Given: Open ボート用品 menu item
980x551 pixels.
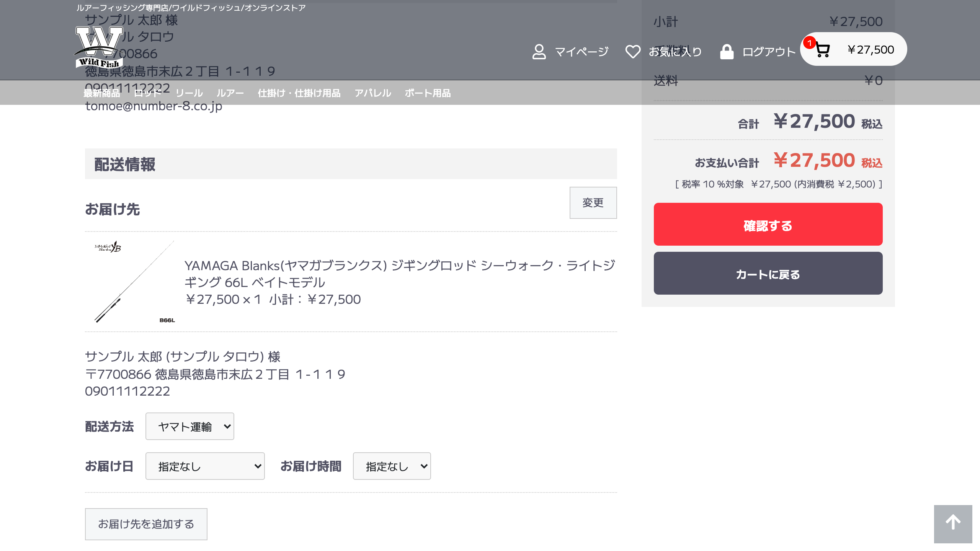Looking at the screenshot, I should pyautogui.click(x=428, y=93).
